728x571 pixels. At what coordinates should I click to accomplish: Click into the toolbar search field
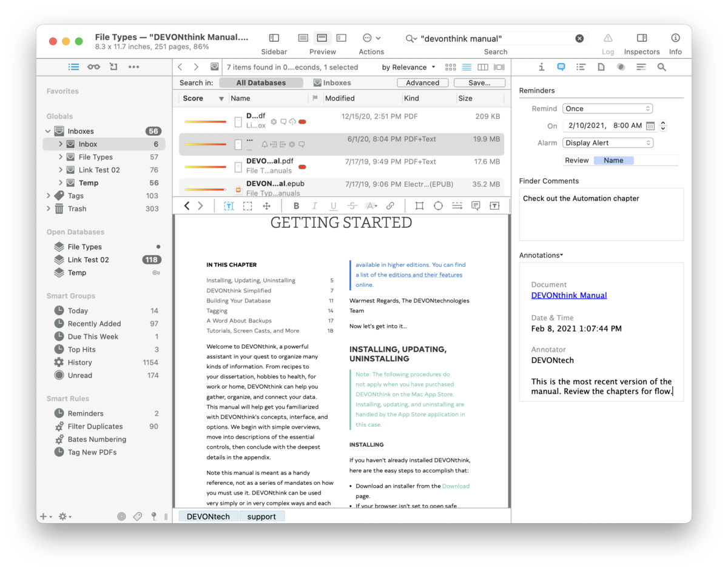494,38
